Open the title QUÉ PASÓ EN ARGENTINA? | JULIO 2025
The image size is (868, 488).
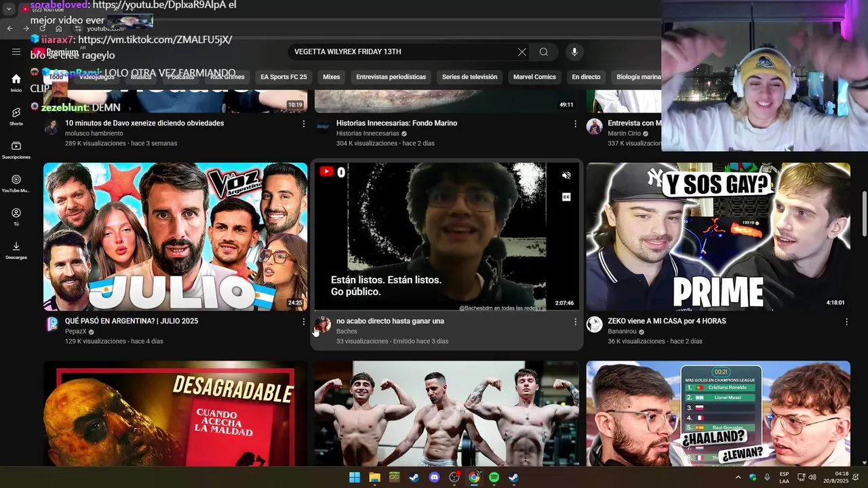click(x=132, y=321)
